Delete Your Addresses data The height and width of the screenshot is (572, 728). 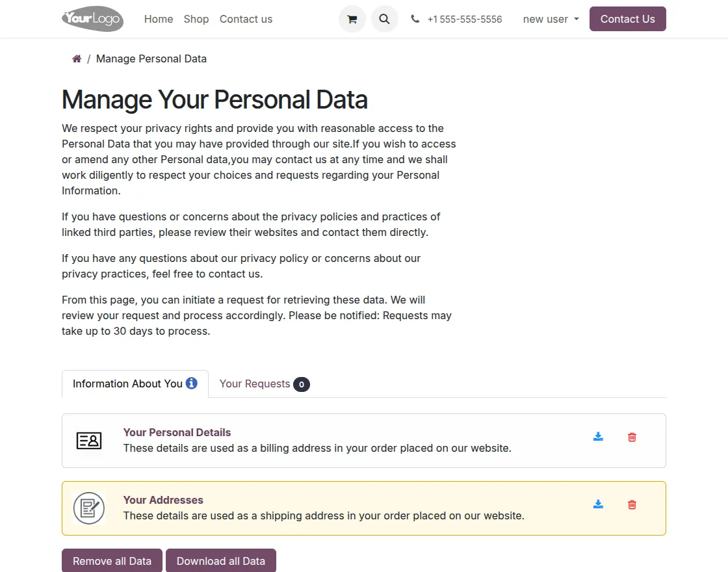631,504
